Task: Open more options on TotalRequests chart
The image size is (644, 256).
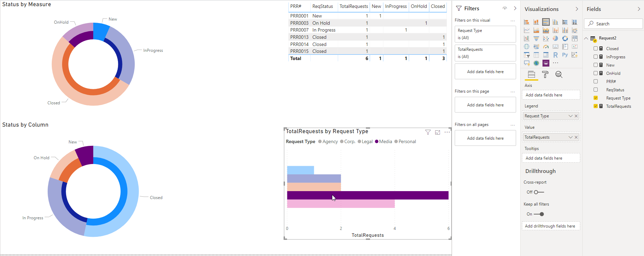Action: [x=447, y=132]
